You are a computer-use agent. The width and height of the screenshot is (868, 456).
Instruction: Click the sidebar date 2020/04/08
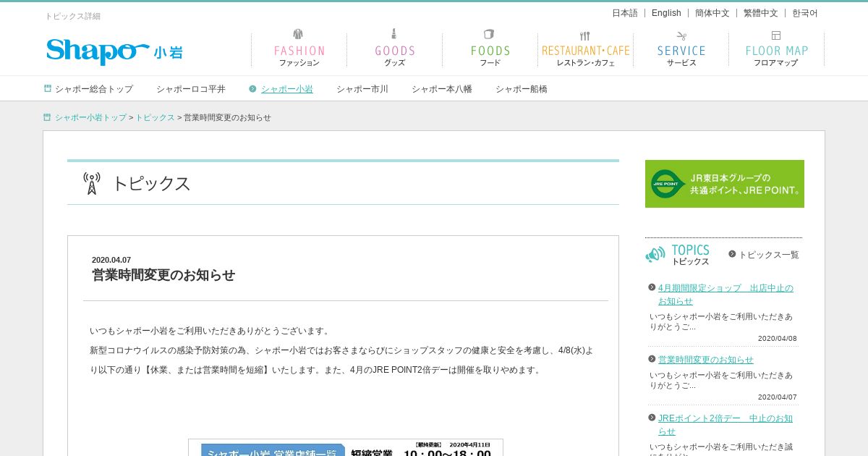(x=778, y=338)
